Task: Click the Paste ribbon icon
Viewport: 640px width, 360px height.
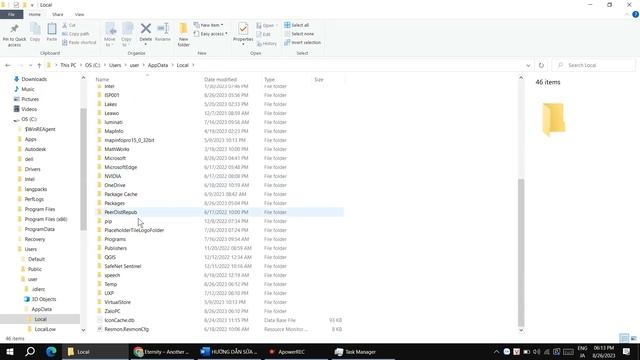Action: 52,32
